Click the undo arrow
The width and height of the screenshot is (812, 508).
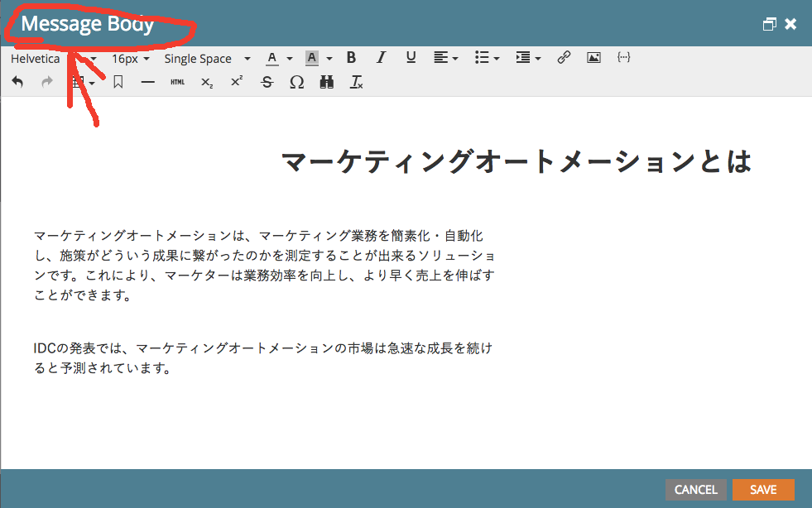(x=17, y=82)
